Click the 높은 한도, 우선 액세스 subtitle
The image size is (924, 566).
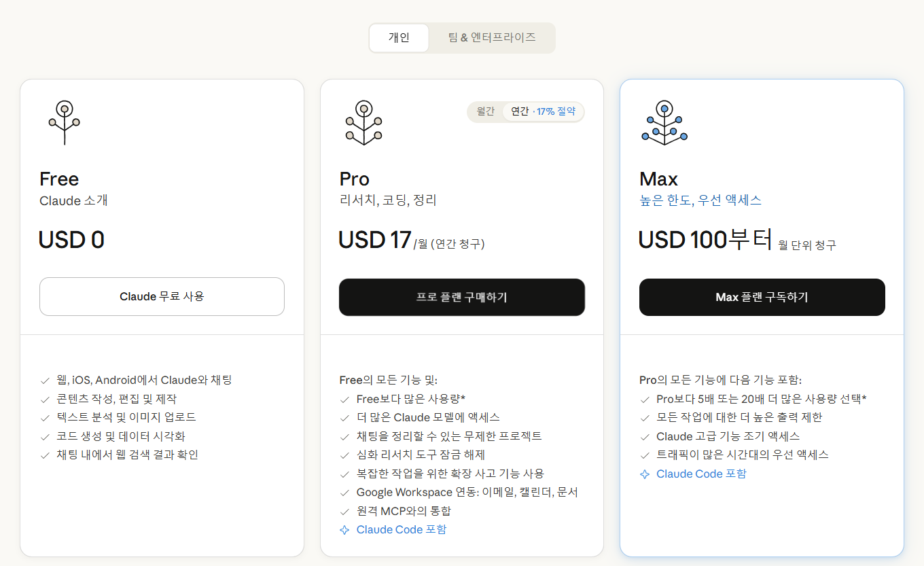click(700, 200)
